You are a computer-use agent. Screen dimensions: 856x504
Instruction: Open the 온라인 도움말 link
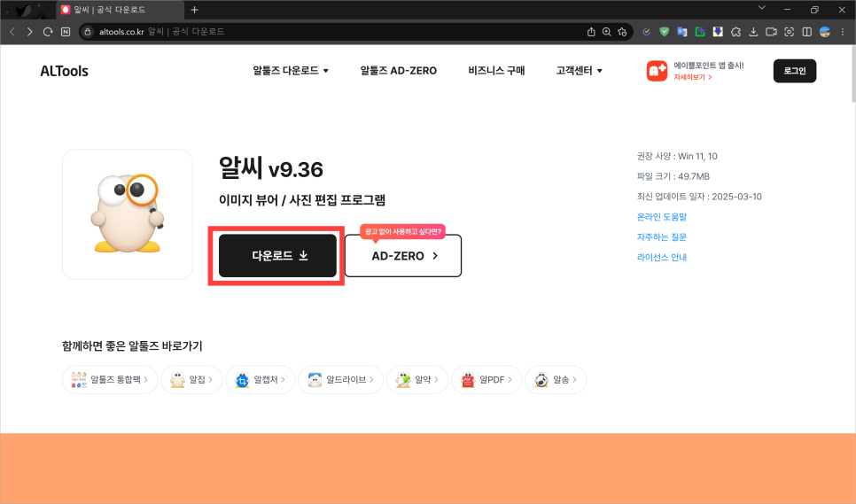point(662,217)
